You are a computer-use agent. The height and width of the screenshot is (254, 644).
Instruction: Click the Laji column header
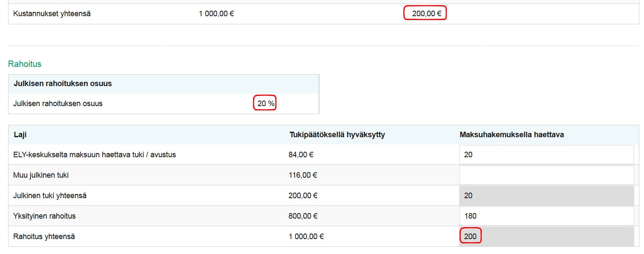(x=20, y=135)
